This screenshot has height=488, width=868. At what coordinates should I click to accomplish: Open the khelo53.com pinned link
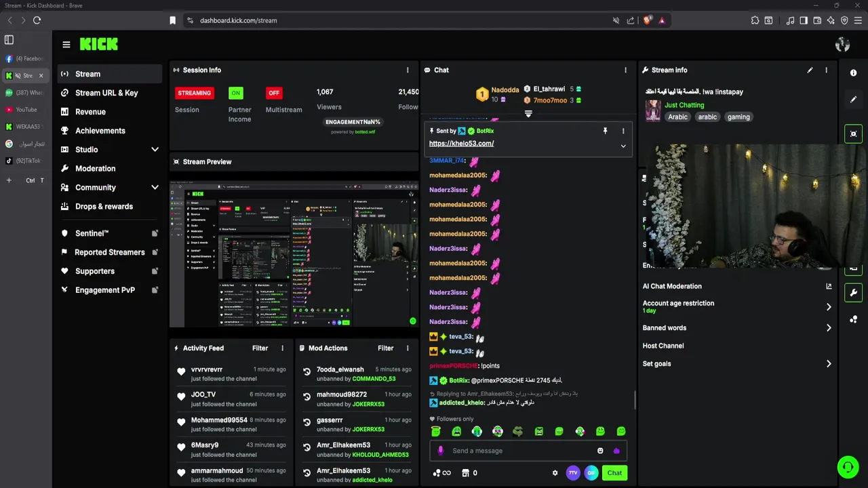[x=461, y=144]
